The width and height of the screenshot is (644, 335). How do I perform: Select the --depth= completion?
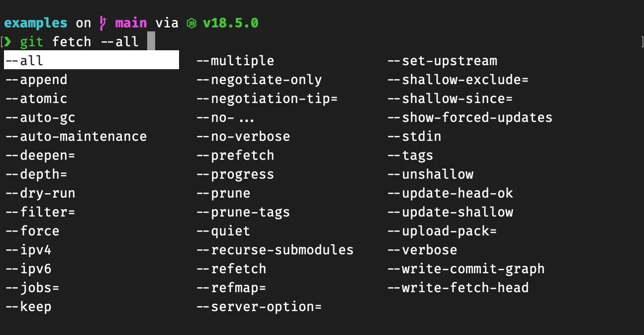[36, 174]
